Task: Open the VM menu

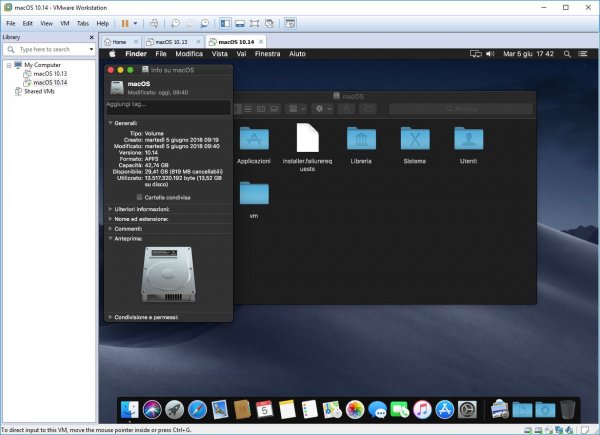Action: [65, 23]
